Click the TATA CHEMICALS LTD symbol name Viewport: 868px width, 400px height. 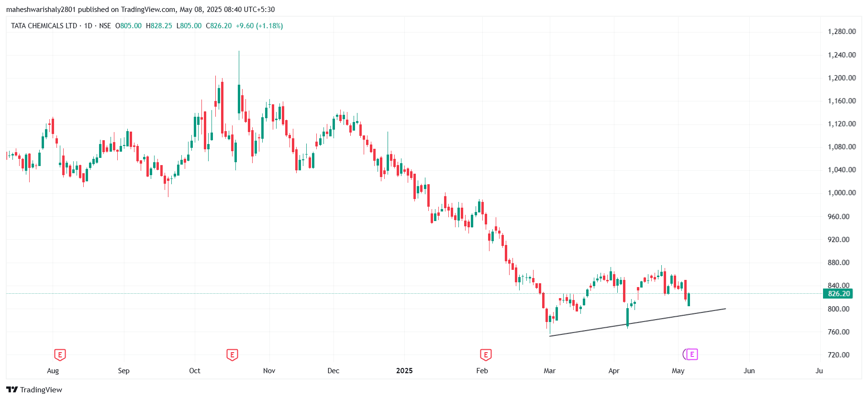[44, 26]
